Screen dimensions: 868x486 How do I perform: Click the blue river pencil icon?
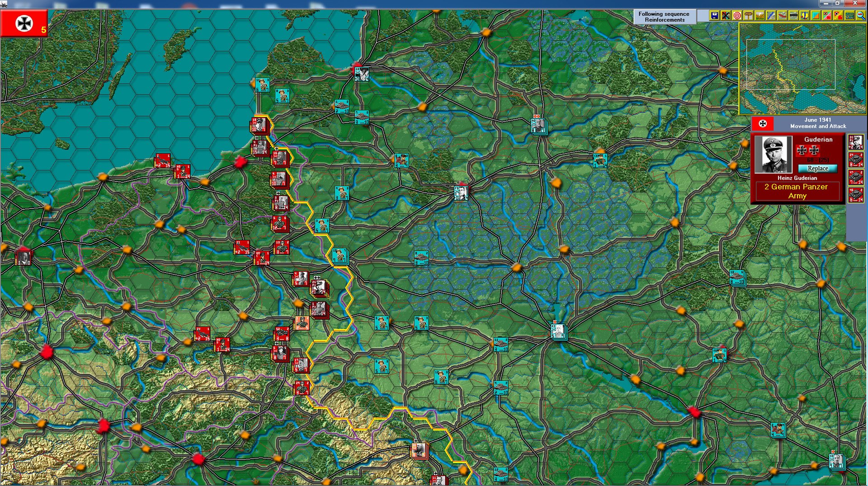pyautogui.click(x=770, y=16)
